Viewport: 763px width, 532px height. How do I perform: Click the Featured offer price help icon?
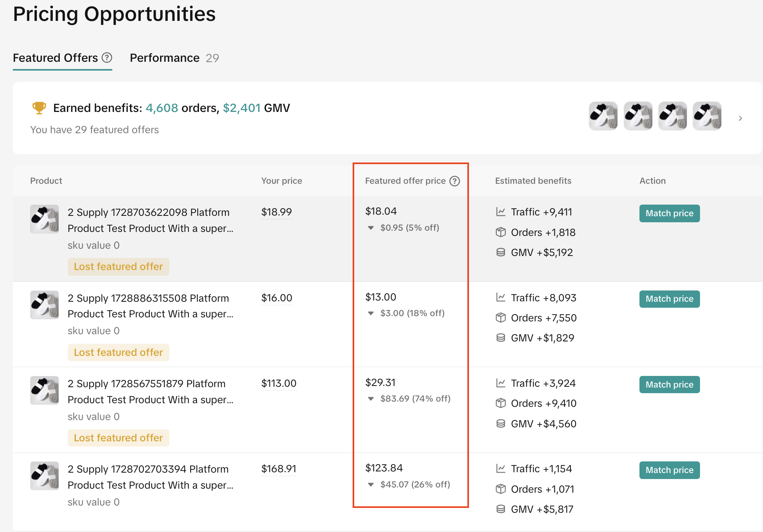[454, 181]
